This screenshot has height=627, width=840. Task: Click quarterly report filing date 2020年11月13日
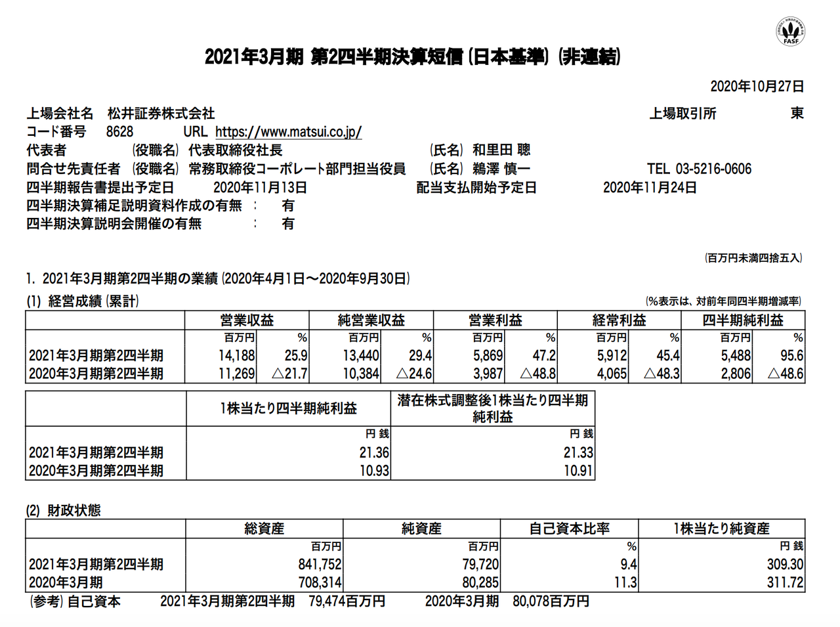pos(260,188)
